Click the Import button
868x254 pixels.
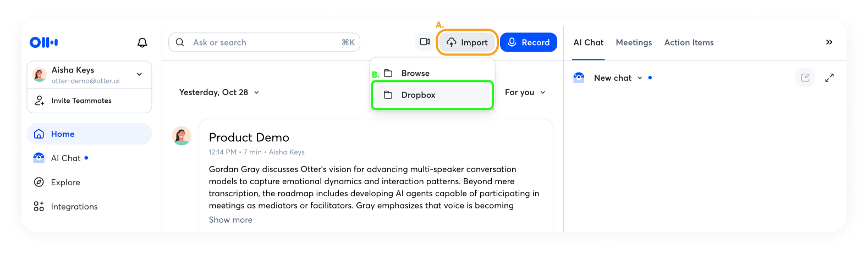[x=467, y=42]
